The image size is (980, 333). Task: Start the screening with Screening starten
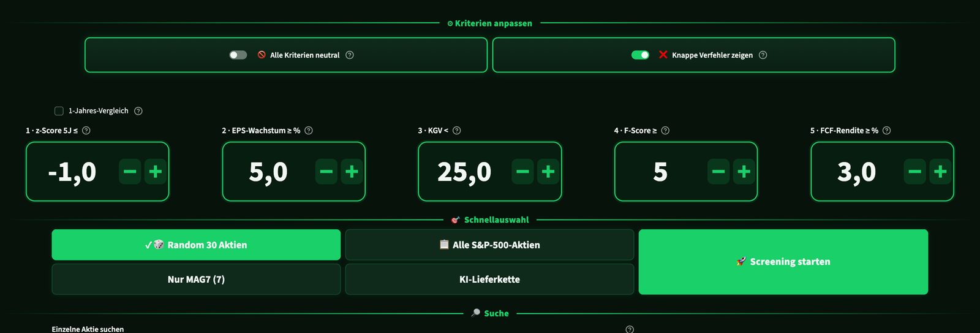[x=783, y=262]
